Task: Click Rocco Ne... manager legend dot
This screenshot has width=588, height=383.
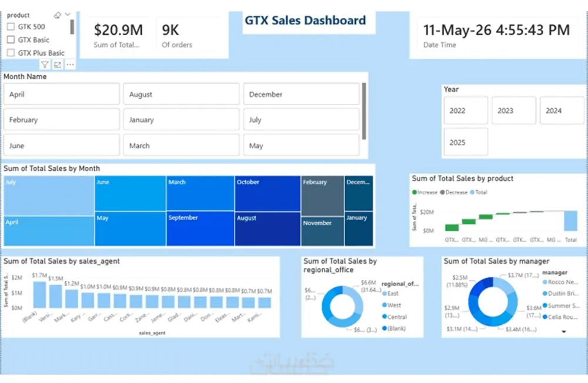Action: pyautogui.click(x=545, y=282)
